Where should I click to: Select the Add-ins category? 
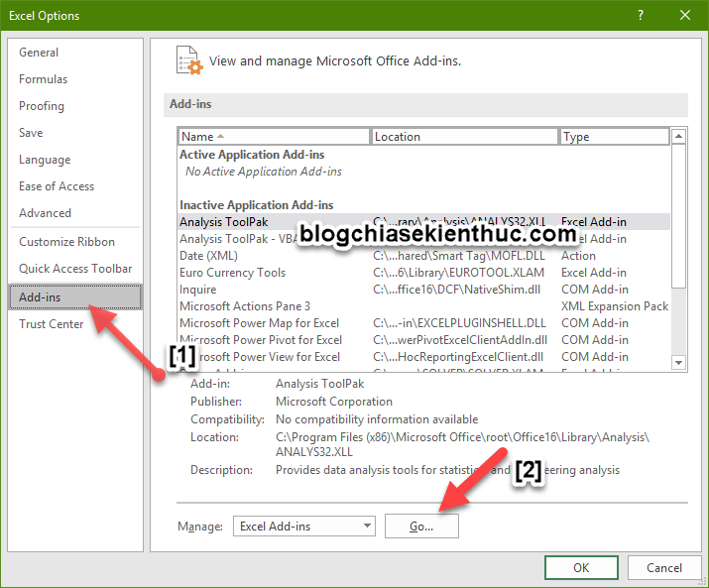click(75, 297)
